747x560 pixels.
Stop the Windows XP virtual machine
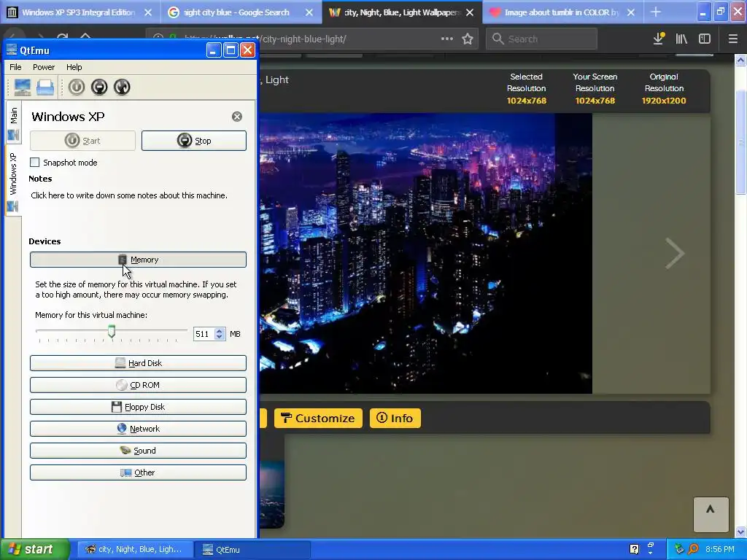coord(194,141)
